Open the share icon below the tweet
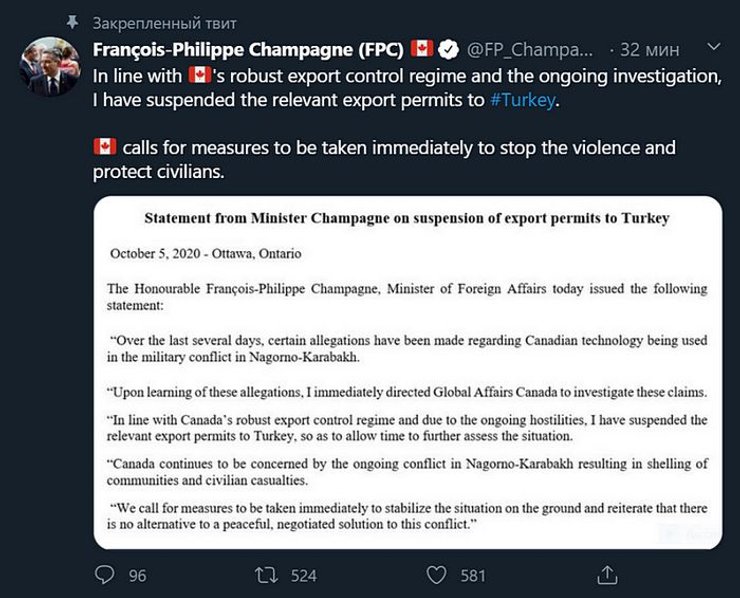Viewport: 740px width, 598px height. pyautogui.click(x=606, y=575)
